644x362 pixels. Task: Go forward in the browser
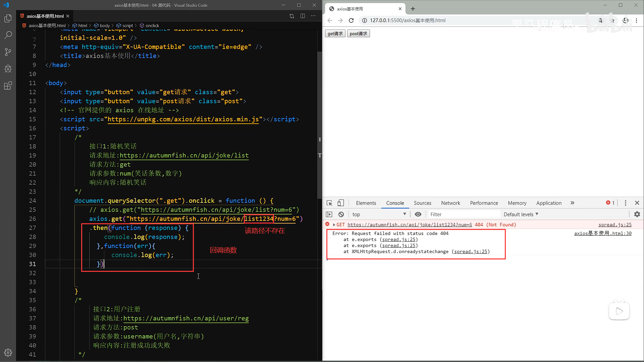pyautogui.click(x=340, y=20)
